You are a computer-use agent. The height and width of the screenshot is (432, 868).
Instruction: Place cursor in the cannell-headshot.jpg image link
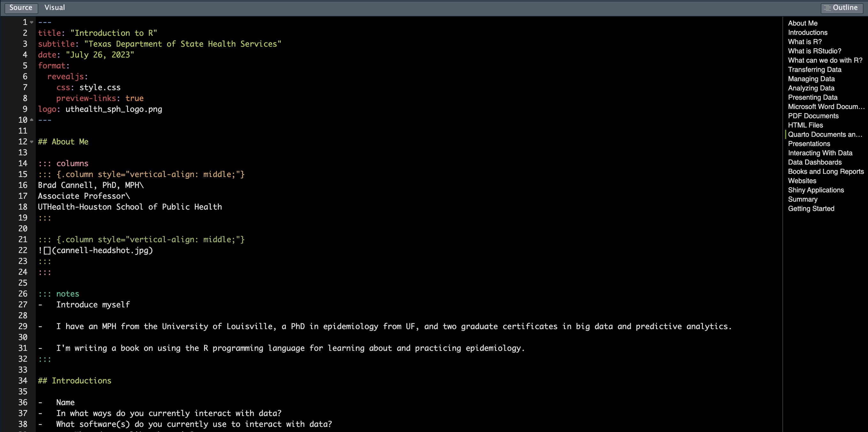[x=103, y=250]
